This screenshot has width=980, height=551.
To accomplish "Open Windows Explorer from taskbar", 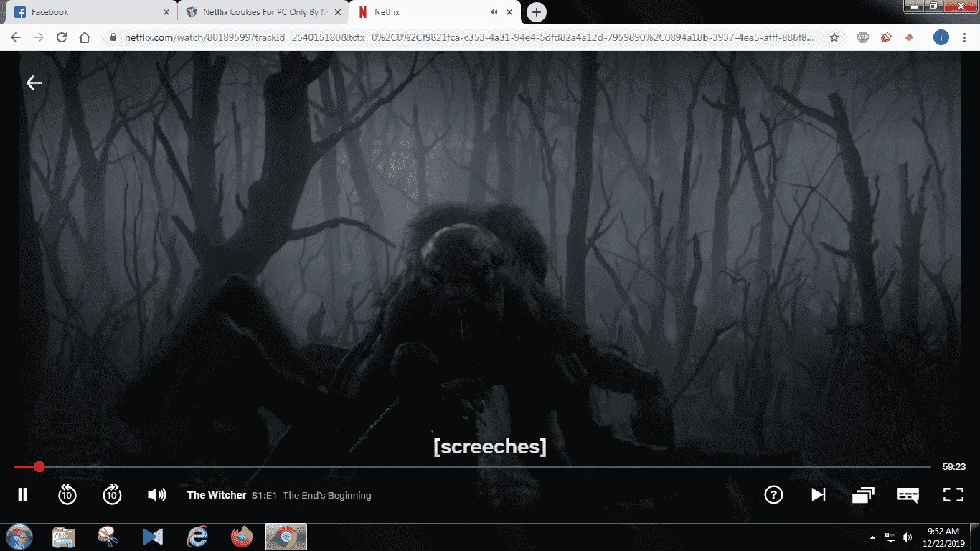I will pos(64,537).
